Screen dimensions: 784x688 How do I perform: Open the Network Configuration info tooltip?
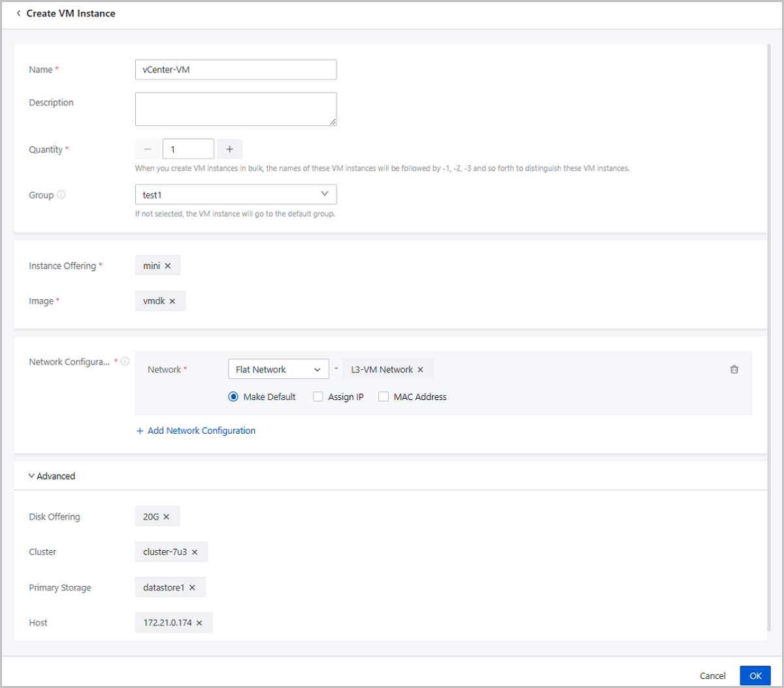125,361
